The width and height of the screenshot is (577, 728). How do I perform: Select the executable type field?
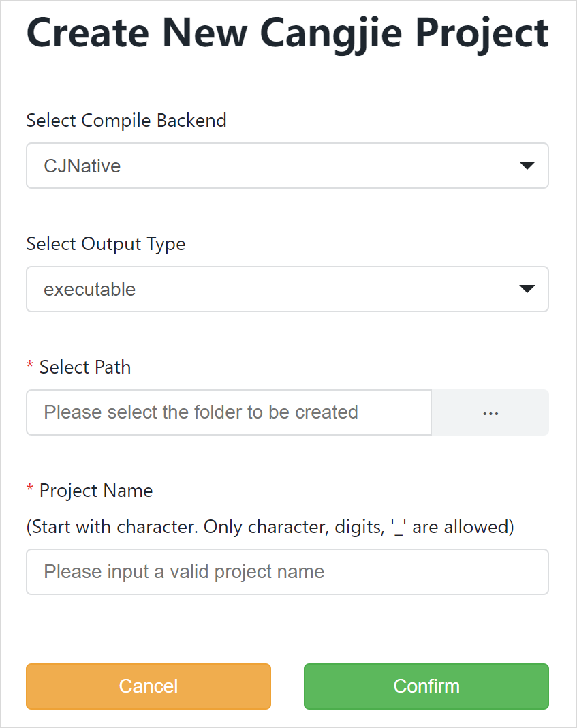(286, 289)
